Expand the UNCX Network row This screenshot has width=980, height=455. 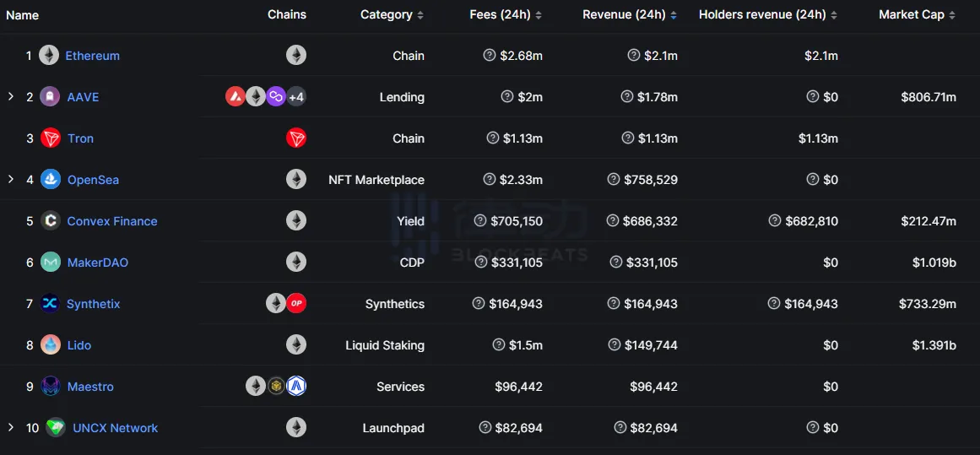tap(11, 428)
